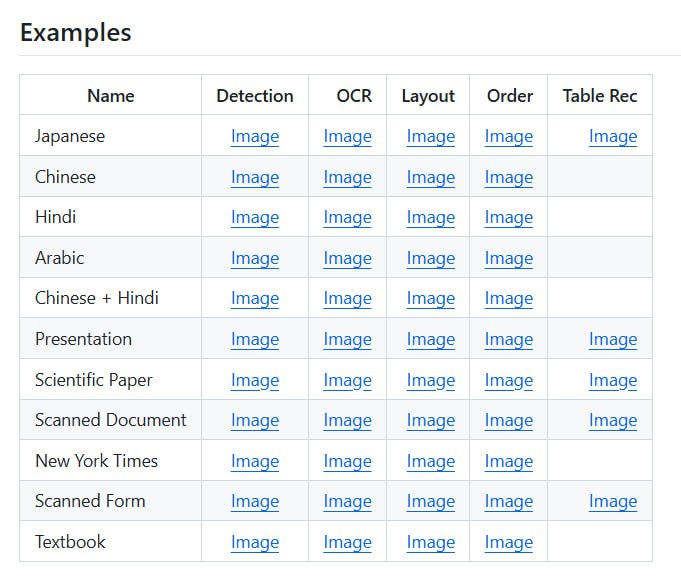Click the Scanned Document Detection image link
Viewport: 681px width, 580px height.
[254, 420]
